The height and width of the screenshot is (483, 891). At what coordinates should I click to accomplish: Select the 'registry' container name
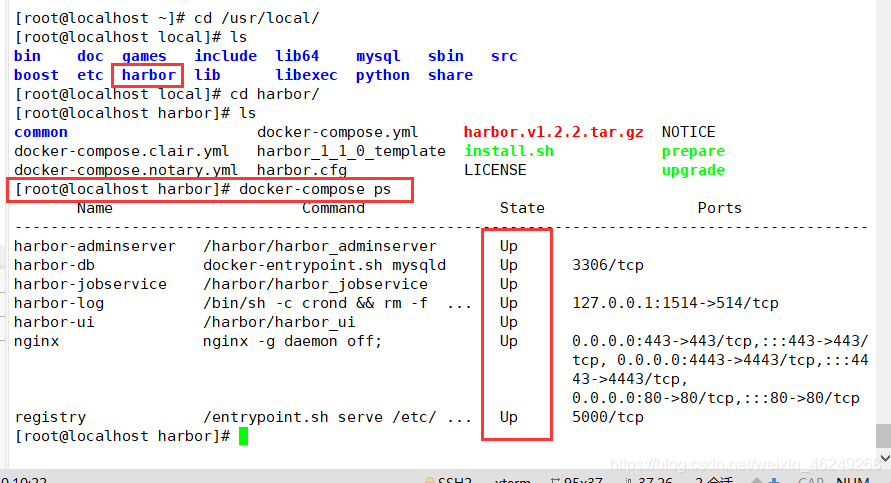(50, 417)
